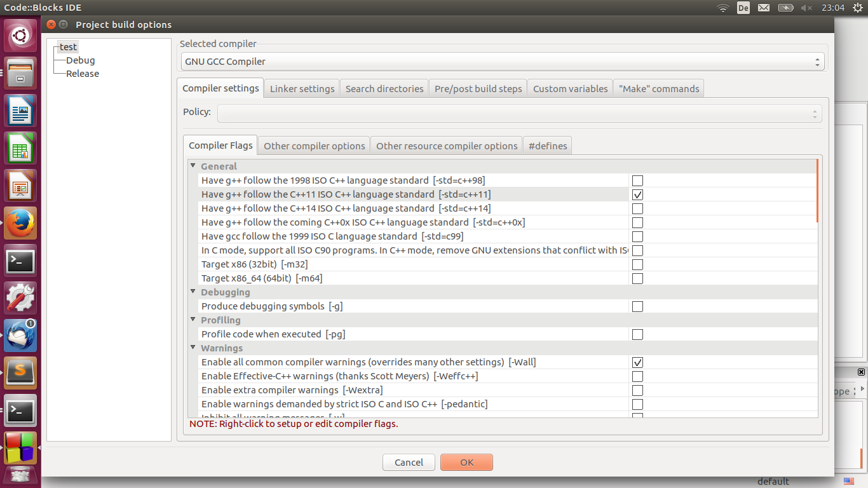Launch LibreOffice Writer from dock
Image resolution: width=868 pixels, height=488 pixels.
[21, 111]
